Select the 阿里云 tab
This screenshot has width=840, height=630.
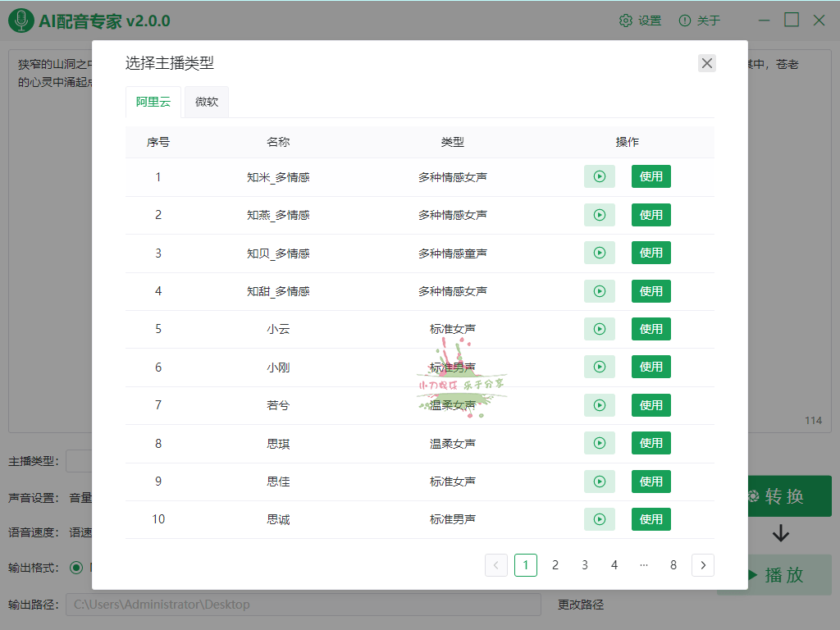153,103
